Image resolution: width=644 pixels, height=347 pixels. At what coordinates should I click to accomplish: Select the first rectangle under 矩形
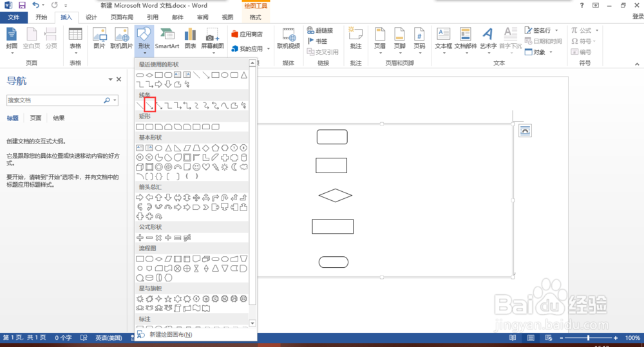point(140,126)
